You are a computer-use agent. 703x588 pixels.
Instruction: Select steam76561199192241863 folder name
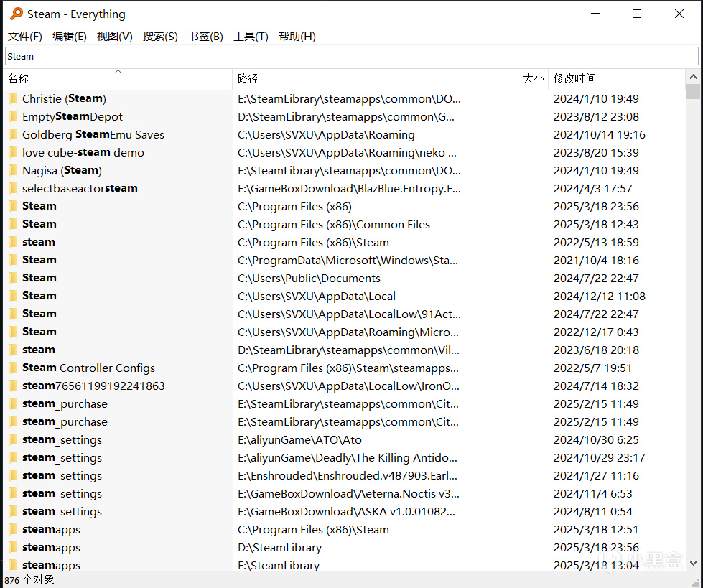click(x=93, y=386)
